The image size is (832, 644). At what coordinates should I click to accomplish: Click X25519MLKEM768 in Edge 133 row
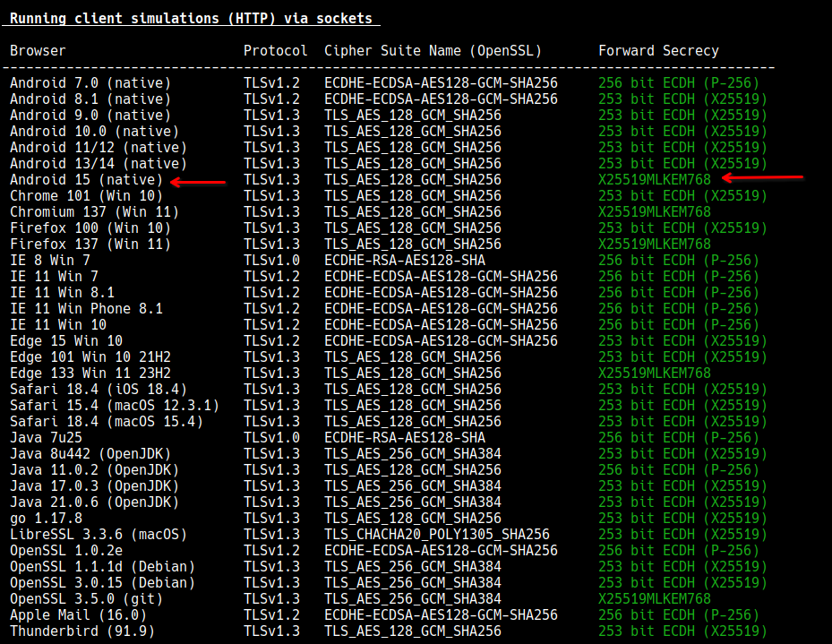655,374
